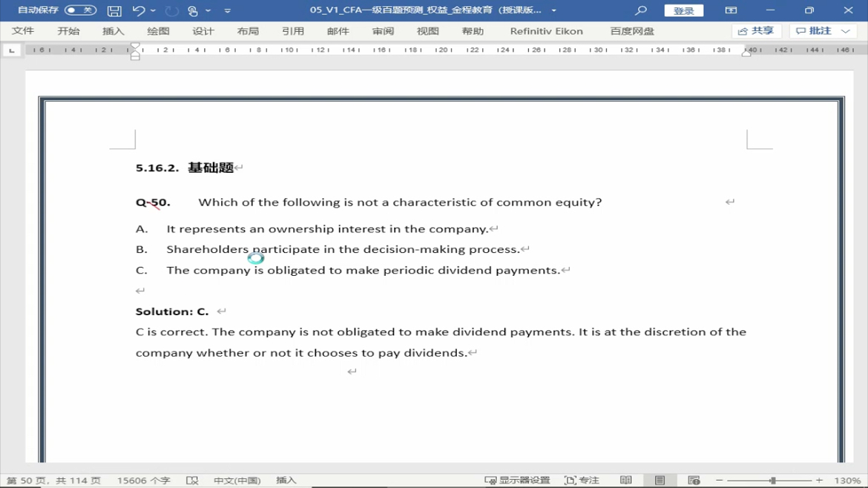Expand the Undo history dropdown arrow

154,10
